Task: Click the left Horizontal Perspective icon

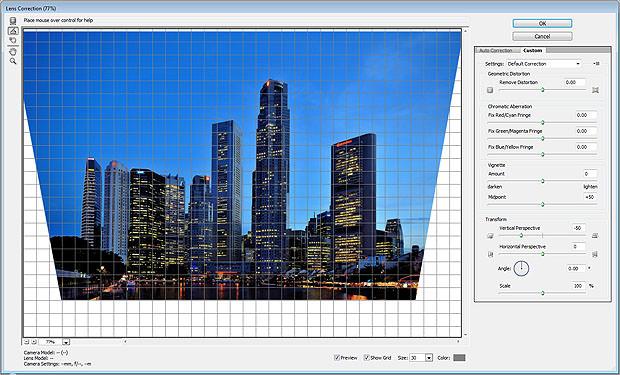Action: [491, 254]
